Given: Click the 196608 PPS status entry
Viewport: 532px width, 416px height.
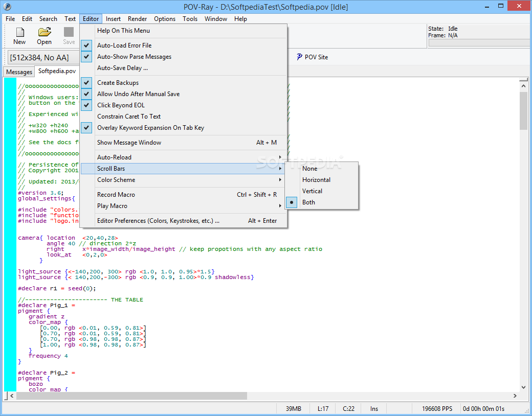Looking at the screenshot, I should point(437,408).
